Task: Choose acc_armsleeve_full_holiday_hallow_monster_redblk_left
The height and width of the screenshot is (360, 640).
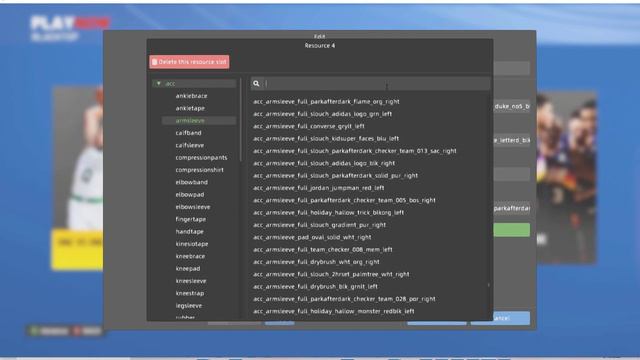Action: tap(333, 311)
